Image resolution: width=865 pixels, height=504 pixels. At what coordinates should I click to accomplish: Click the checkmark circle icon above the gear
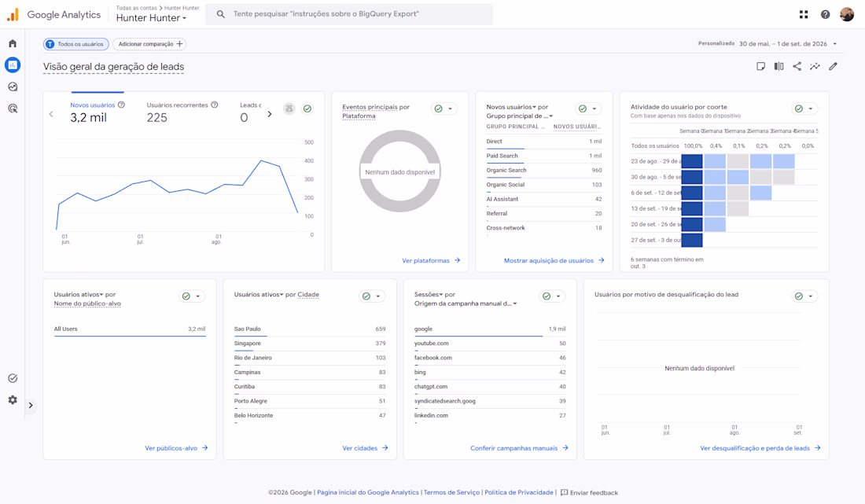click(x=13, y=378)
